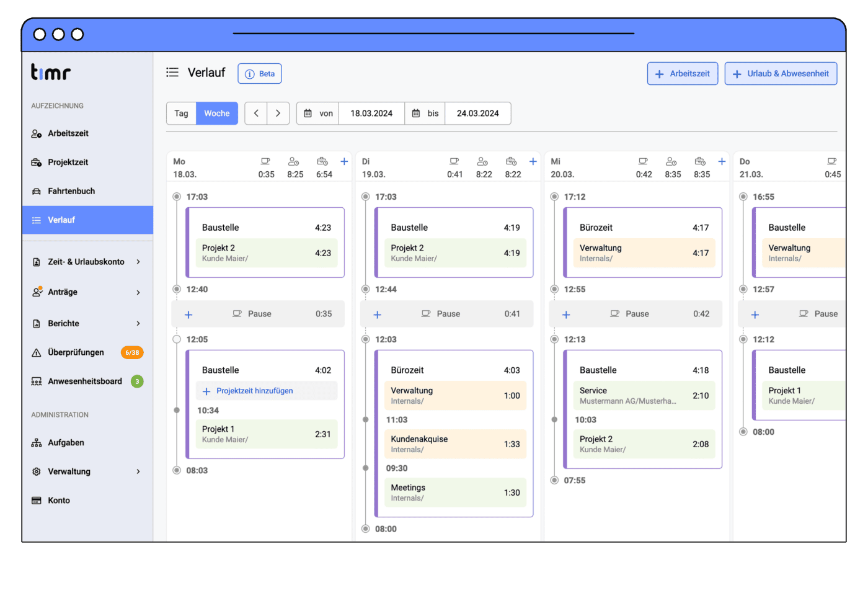
Task: Click the Berichte document icon
Action: point(37,323)
